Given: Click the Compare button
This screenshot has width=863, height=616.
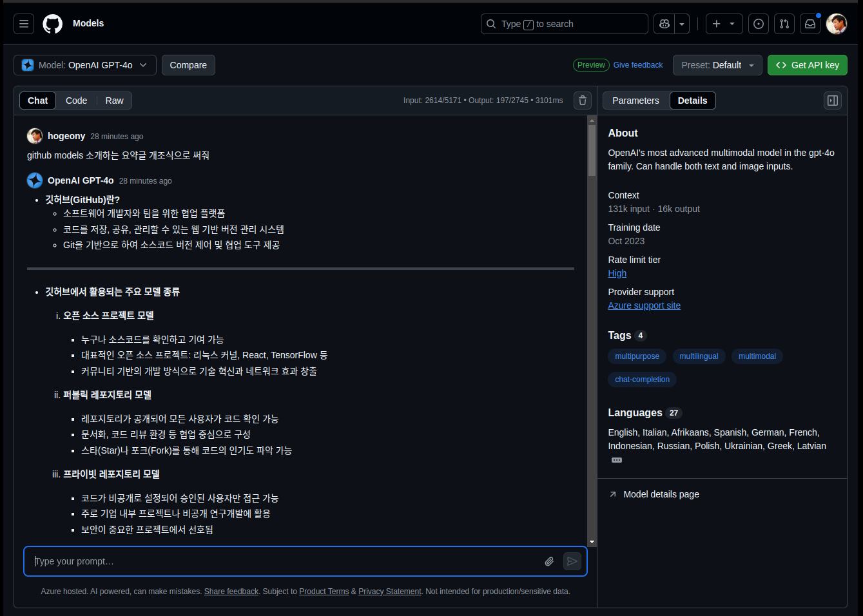Looking at the screenshot, I should tap(188, 65).
